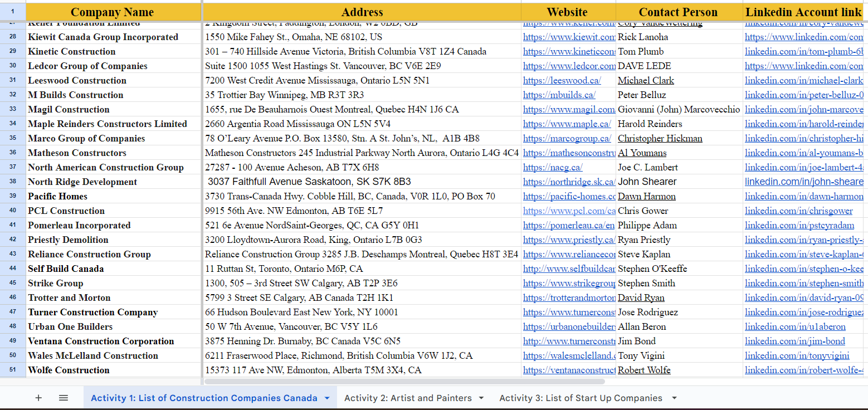
Task: Follow the pomerleau.ca website link
Action: (x=569, y=226)
